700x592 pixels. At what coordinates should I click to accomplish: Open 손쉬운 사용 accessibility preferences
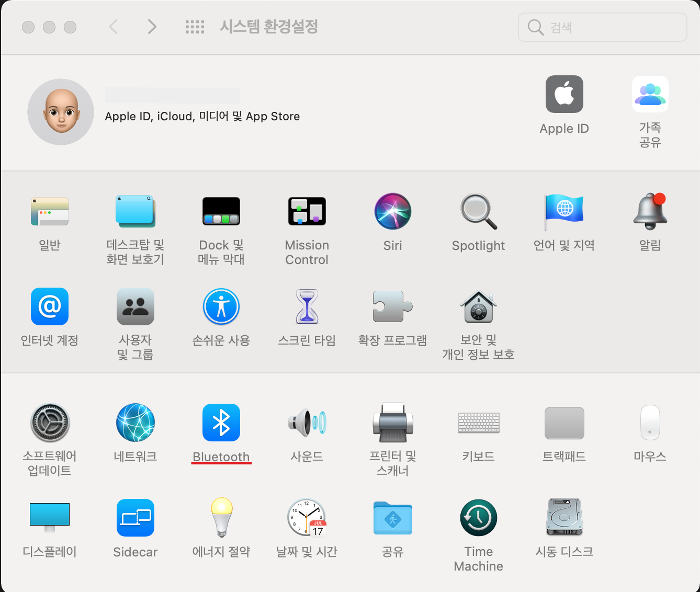[x=221, y=306]
